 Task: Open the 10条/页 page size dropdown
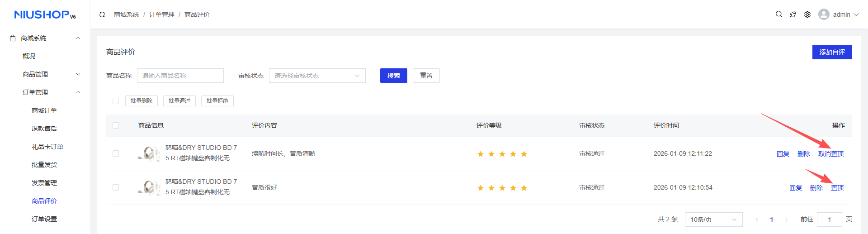(x=713, y=220)
